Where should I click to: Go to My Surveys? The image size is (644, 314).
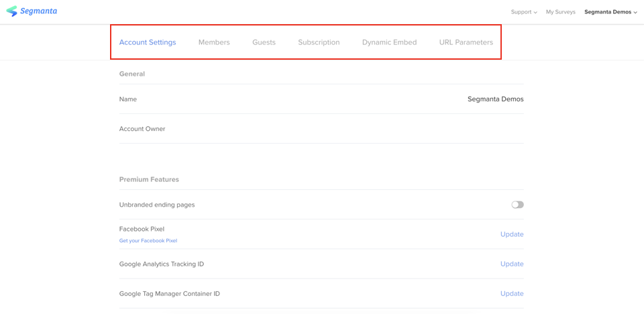tap(561, 12)
